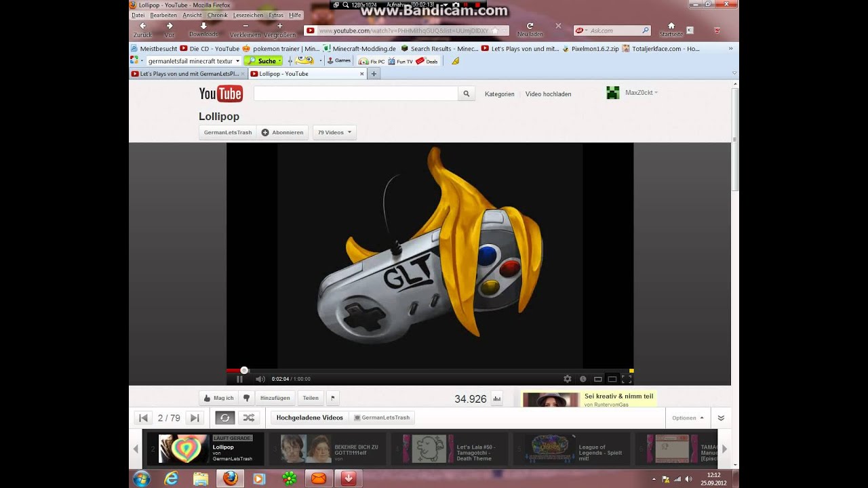The height and width of the screenshot is (488, 868).
Task: Click the Fix PC toolbar button
Action: click(372, 61)
